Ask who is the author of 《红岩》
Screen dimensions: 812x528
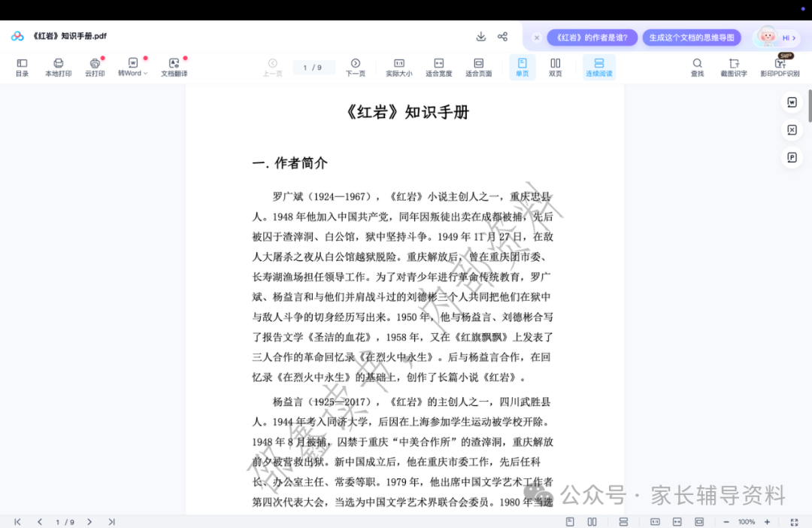[592, 38]
